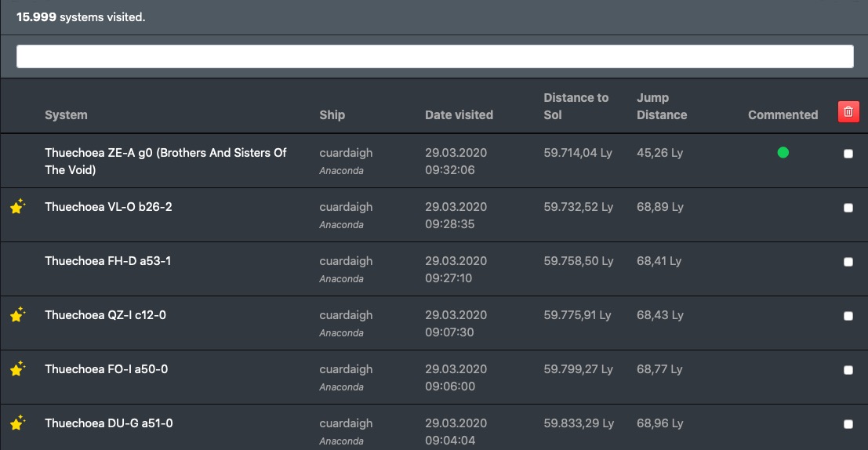Sort by Jump Distance column header
This screenshot has width=868, height=450.
pyautogui.click(x=661, y=107)
